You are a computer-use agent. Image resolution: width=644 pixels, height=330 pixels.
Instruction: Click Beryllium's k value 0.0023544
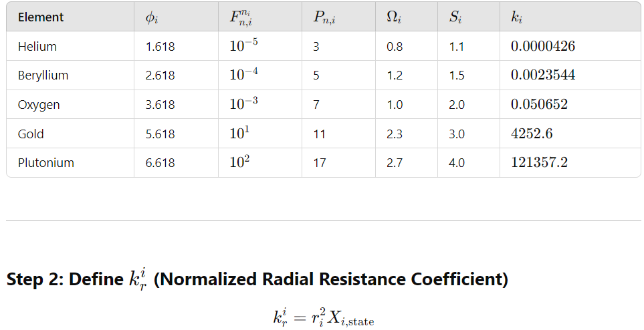point(543,75)
